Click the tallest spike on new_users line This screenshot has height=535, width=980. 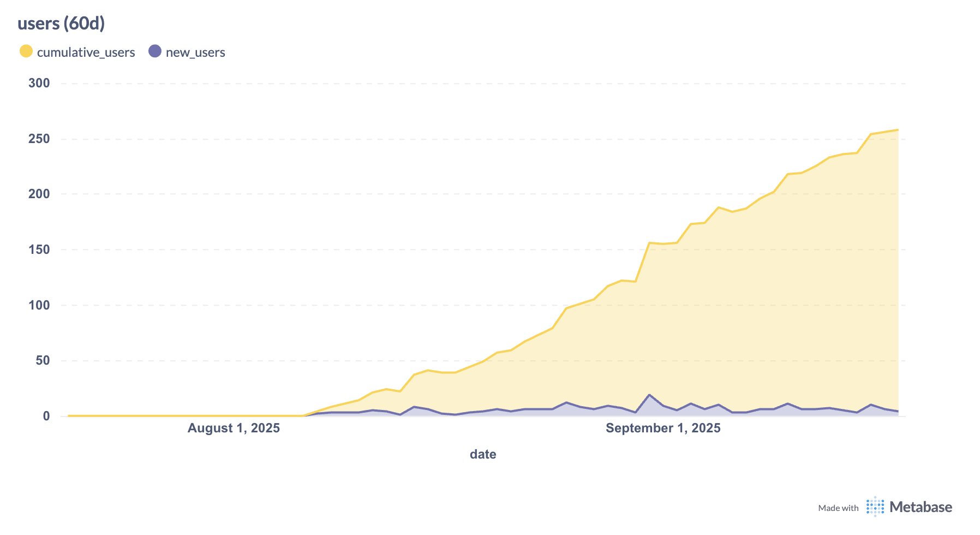(649, 395)
